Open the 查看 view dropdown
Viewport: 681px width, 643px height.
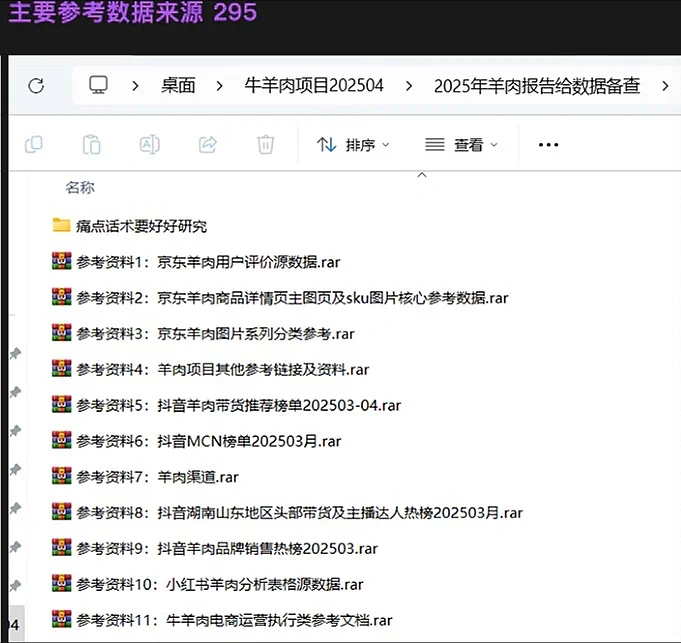pyautogui.click(x=461, y=145)
